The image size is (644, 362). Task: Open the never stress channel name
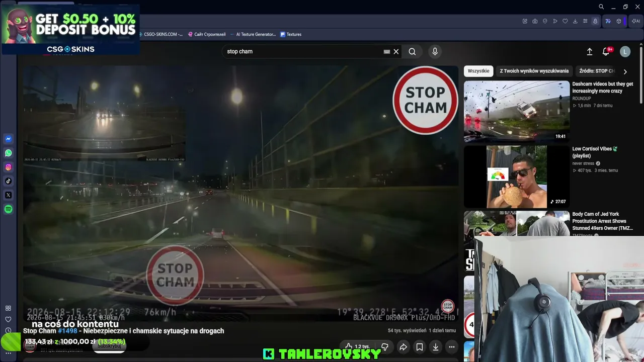pyautogui.click(x=584, y=163)
